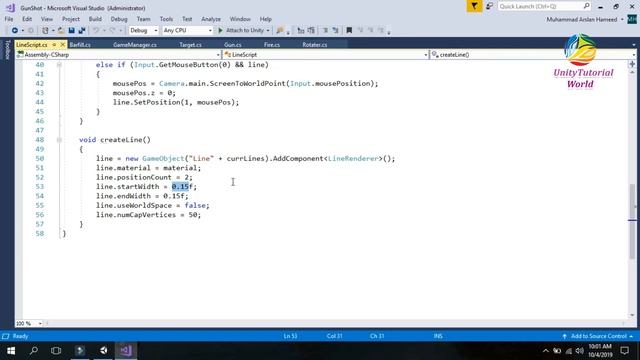Image resolution: width=640 pixels, height=360 pixels.
Task: Click the New Project toolbar icon
Action: coord(45,31)
